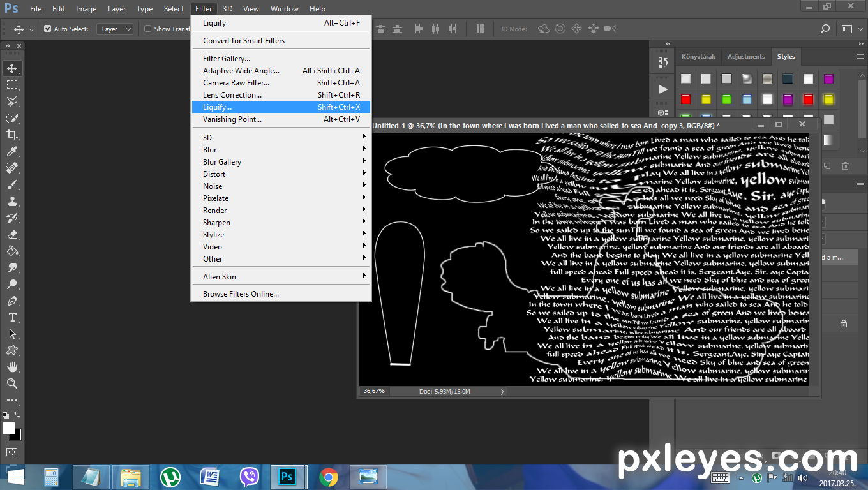Select the Rectangular Marquee tool
Image resolution: width=868 pixels, height=490 pixels.
click(x=12, y=85)
